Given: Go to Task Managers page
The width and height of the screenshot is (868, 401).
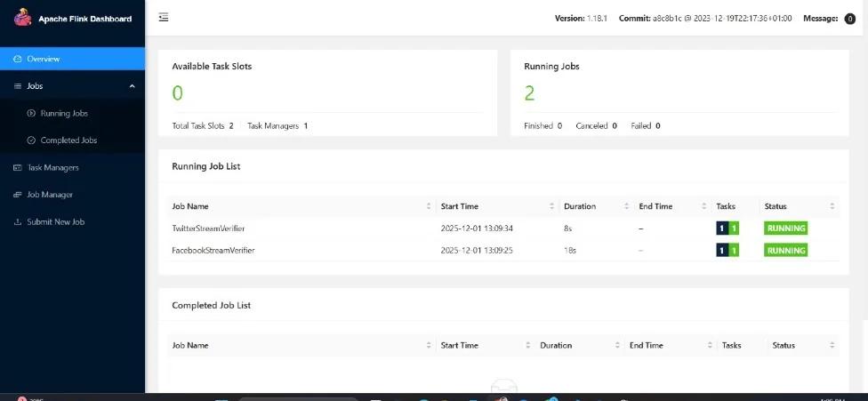Looking at the screenshot, I should pyautogui.click(x=53, y=167).
